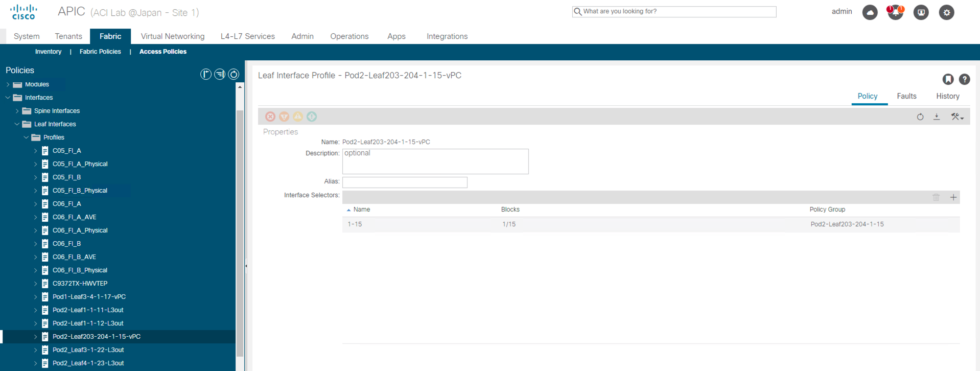Open the settings gear icon in header
The height and width of the screenshot is (371, 980).
[947, 12]
